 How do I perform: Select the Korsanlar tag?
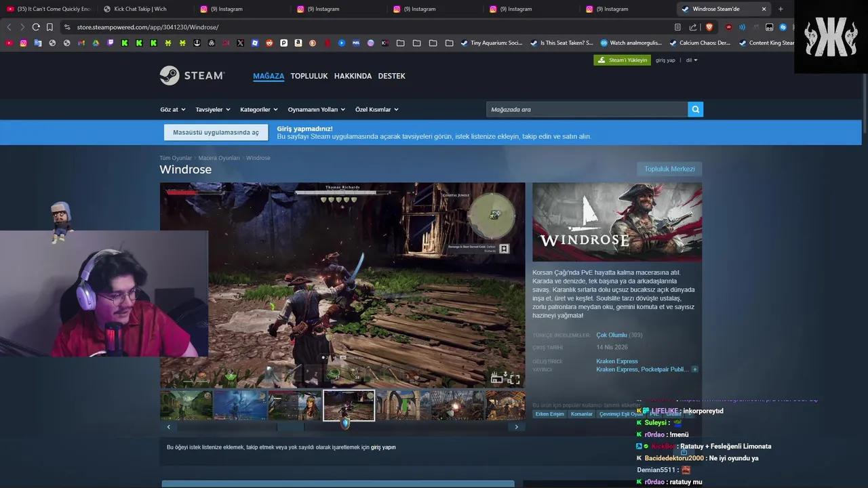coord(581,414)
